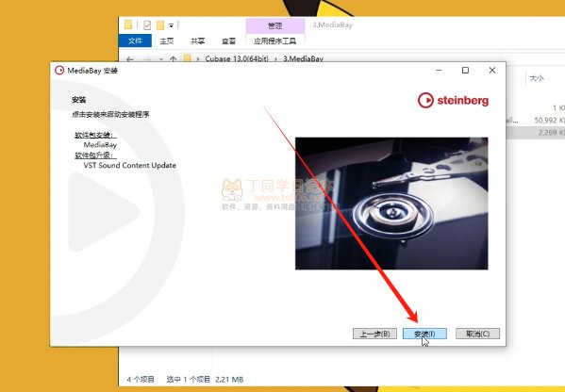Click the 软件包升级 heading in the installer
Screen dimensions: 565x392
pyautogui.click(x=95, y=155)
